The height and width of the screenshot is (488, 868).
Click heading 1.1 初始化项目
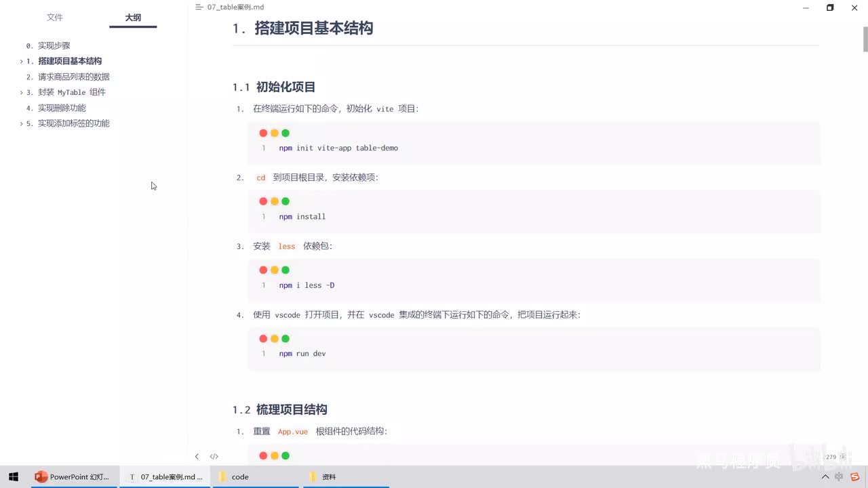pyautogui.click(x=274, y=87)
